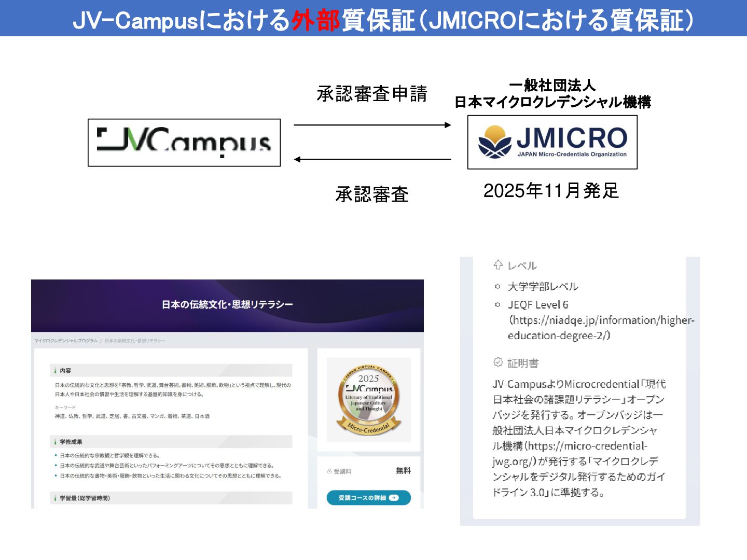Select the 承認審査申請 arrow label

click(x=372, y=93)
